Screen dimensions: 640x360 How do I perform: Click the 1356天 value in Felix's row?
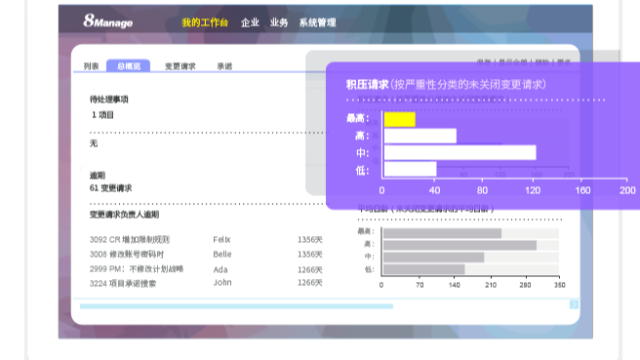click(310, 240)
